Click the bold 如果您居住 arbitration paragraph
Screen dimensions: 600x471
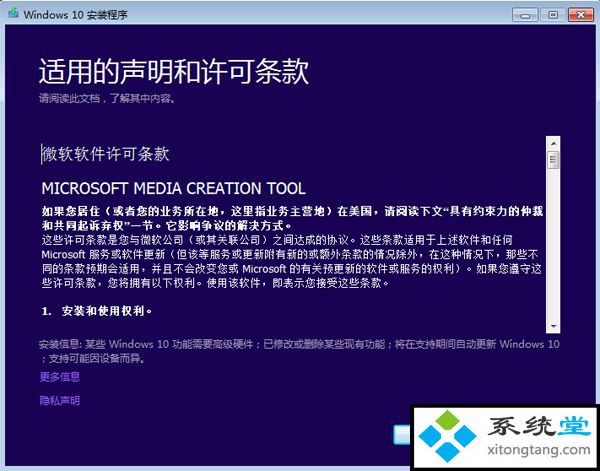[x=292, y=218]
